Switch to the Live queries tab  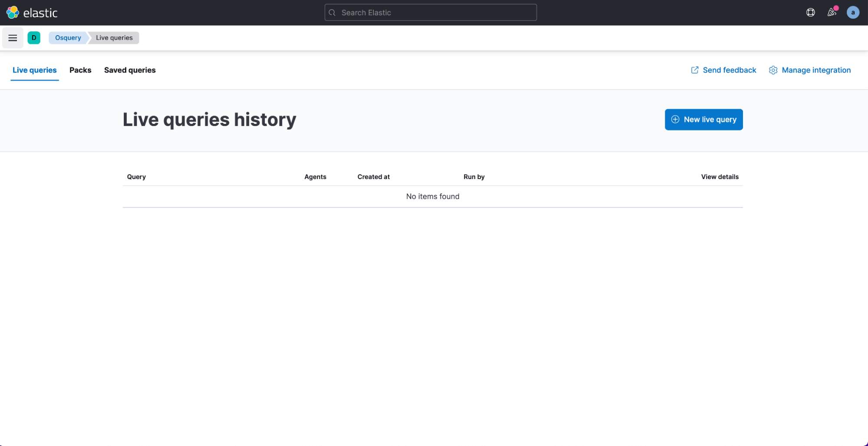[35, 70]
